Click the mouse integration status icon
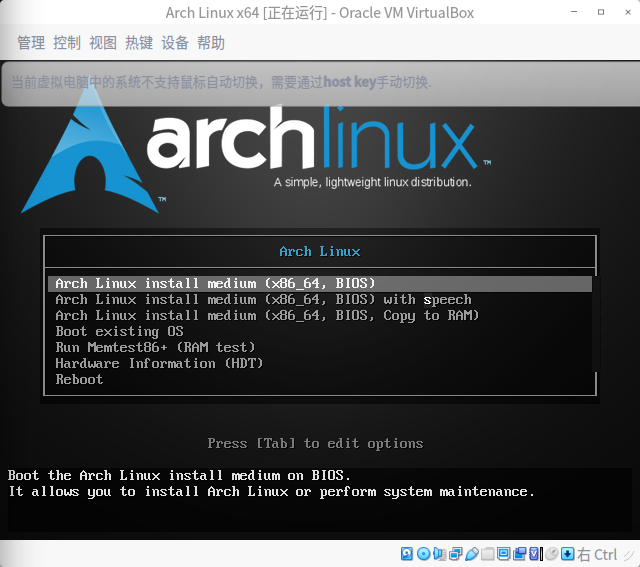 click(x=552, y=554)
